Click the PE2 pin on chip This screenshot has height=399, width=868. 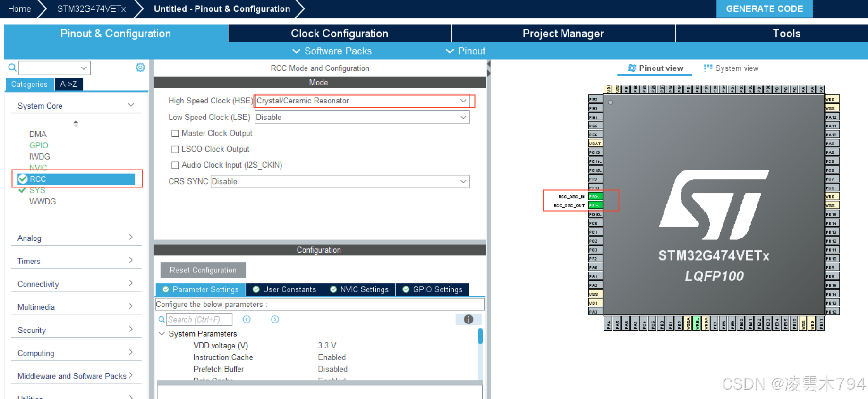point(596,99)
